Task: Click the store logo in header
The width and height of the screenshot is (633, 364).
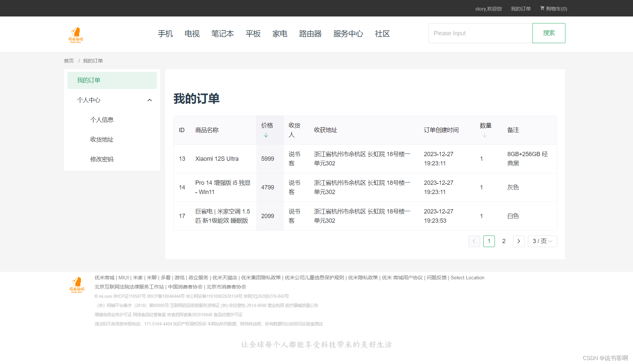Action: (x=76, y=35)
